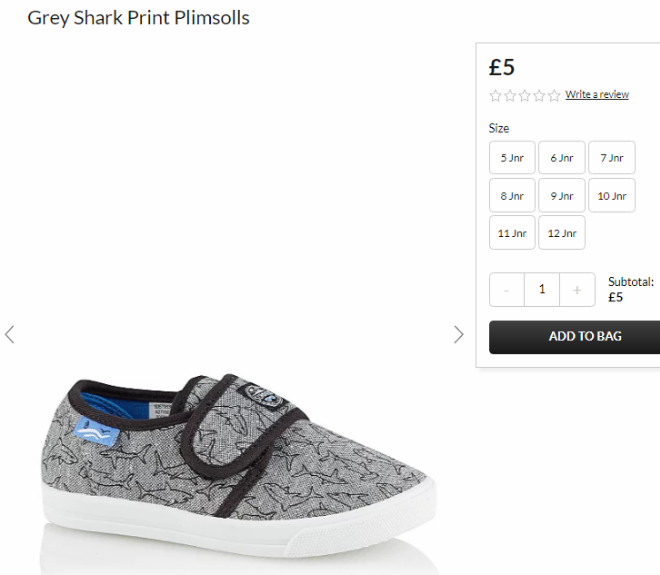Decrease quantity with minus button
Screen dimensions: 660x575
507,290
